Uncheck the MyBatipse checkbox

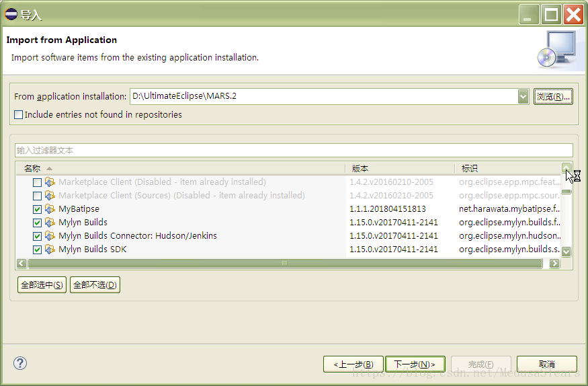point(37,209)
